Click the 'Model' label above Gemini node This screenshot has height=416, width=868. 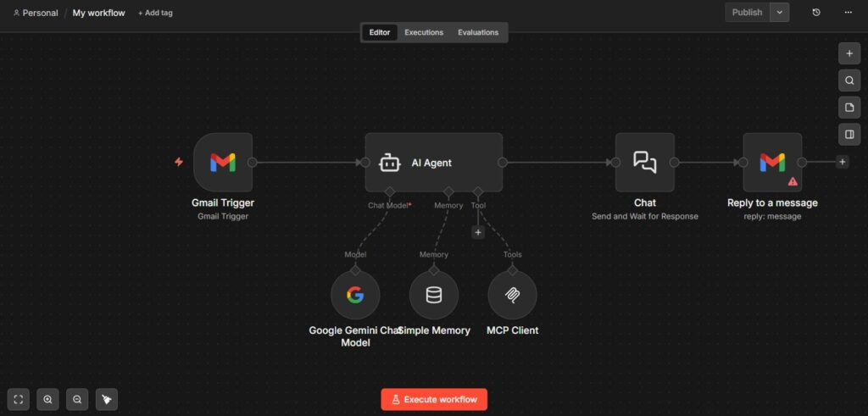355,254
